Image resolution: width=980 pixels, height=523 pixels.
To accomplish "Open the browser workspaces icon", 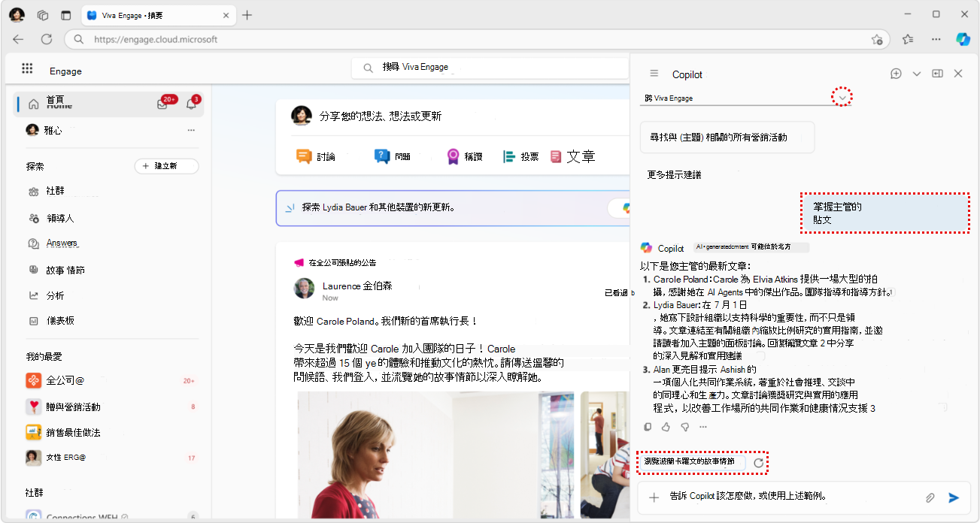I will click(43, 15).
